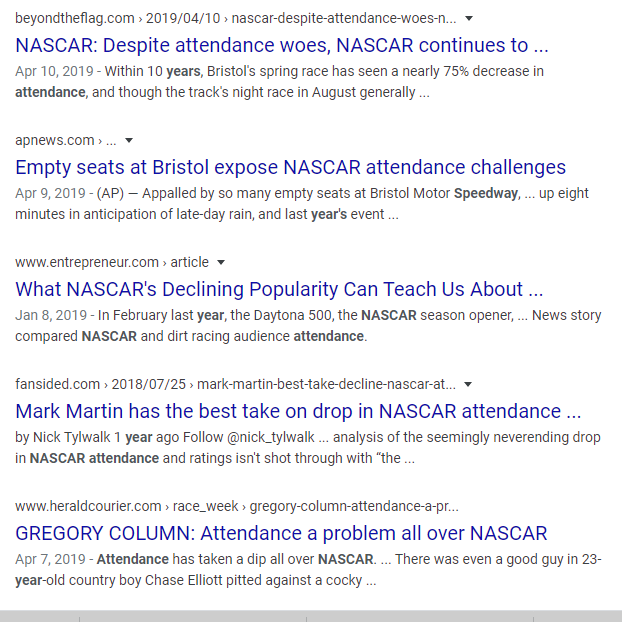Expand the fansided.com result options arrow
Screen dimensions: 622x622
tap(468, 385)
